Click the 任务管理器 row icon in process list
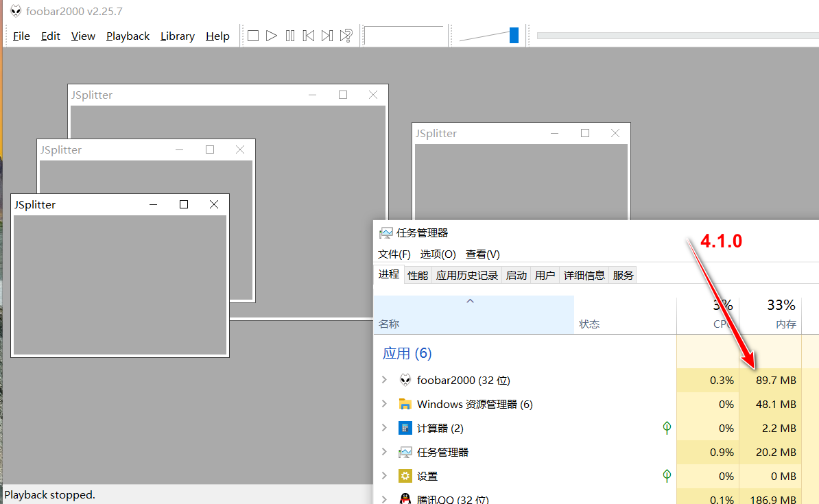Image resolution: width=819 pixels, height=504 pixels. click(405, 452)
